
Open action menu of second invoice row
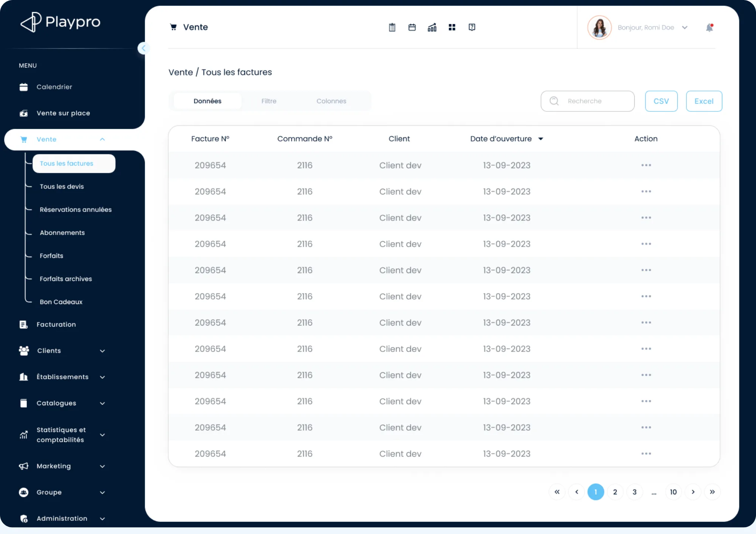[646, 191]
